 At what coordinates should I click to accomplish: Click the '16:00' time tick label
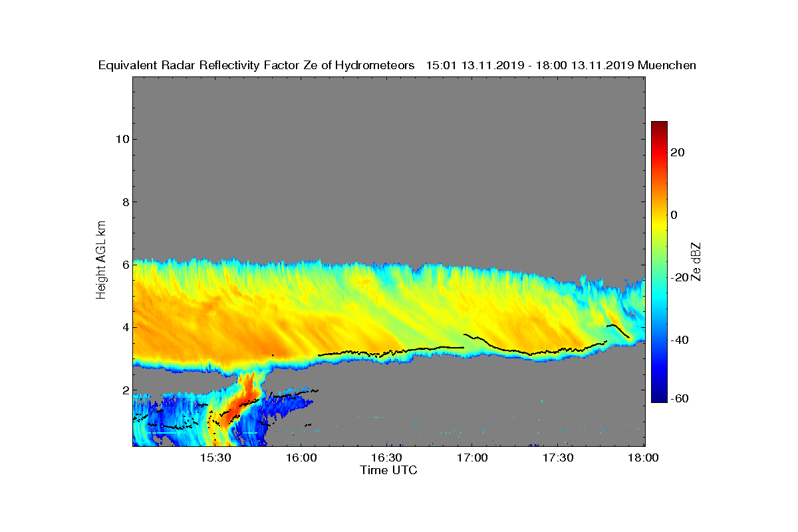click(301, 458)
